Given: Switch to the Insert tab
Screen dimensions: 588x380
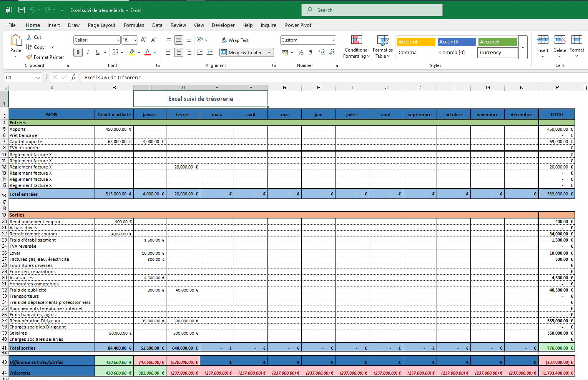Looking at the screenshot, I should (54, 25).
